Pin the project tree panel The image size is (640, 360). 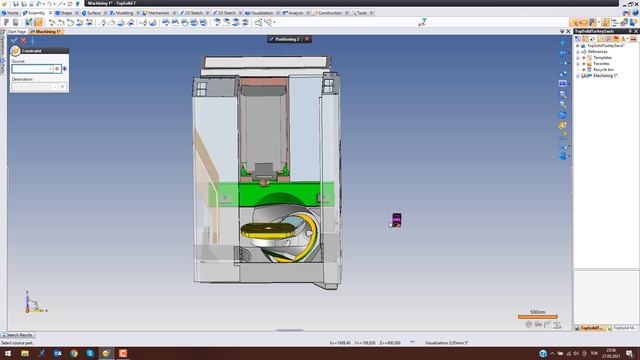click(x=630, y=31)
